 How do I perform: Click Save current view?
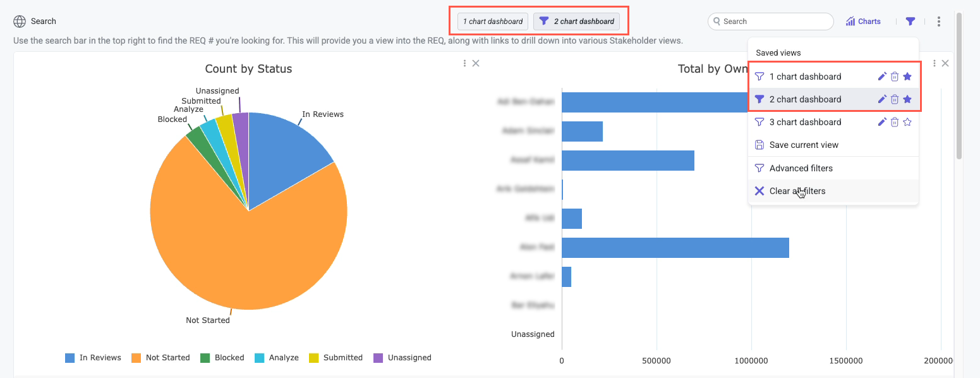pos(802,145)
